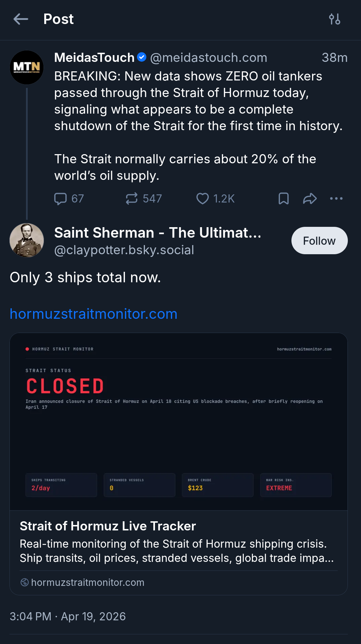Open thread preferences settings icon
Screen dimensions: 361x644
(334, 19)
